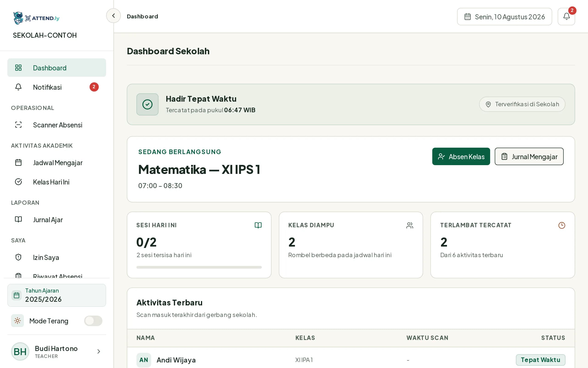Open the Tahun Ajaran 2025/2026 selector

click(x=57, y=295)
